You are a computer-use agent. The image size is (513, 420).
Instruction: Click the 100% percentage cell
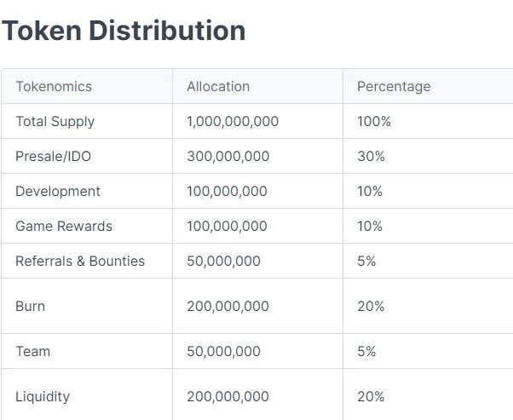click(x=374, y=121)
